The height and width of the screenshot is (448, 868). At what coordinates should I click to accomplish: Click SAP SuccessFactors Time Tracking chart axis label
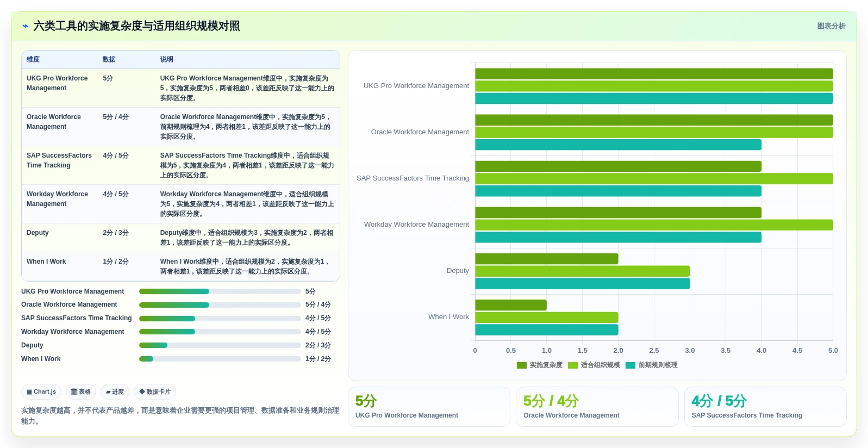[413, 178]
